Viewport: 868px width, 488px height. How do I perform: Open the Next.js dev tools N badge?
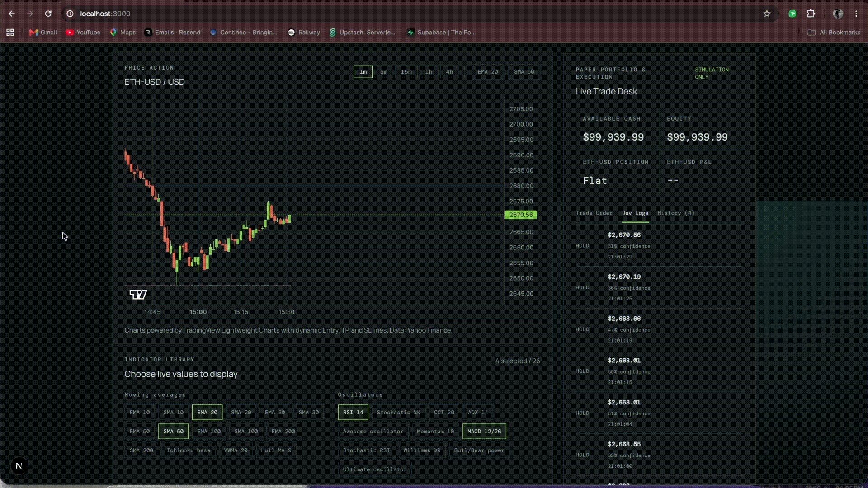coord(19,466)
